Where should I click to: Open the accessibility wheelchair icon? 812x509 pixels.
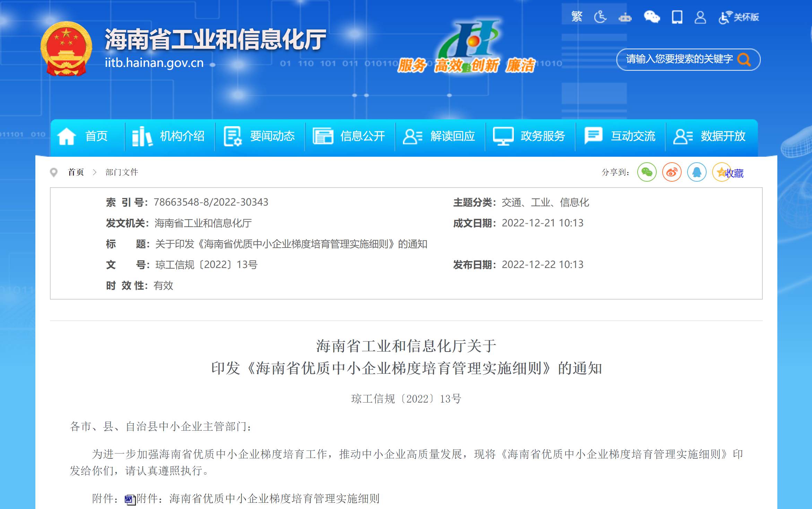[600, 17]
